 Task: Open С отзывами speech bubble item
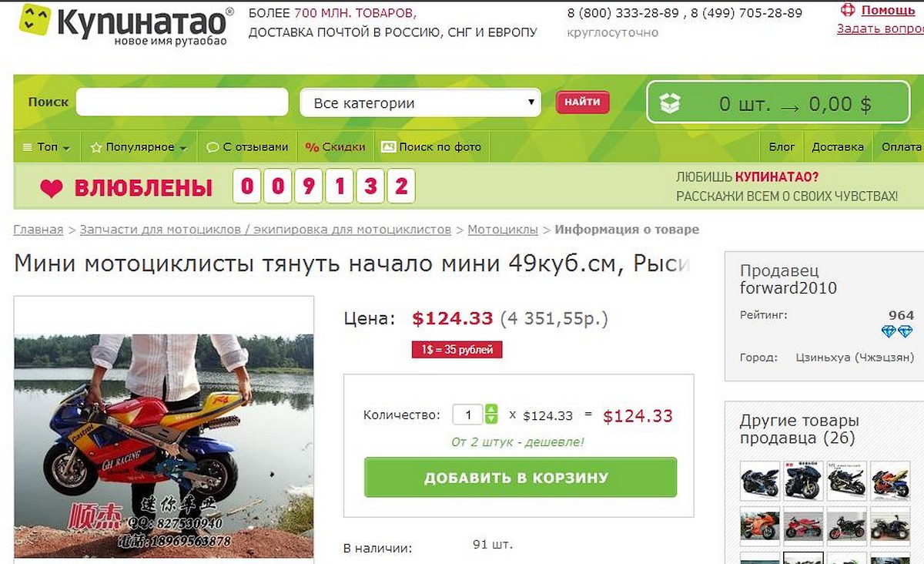(x=246, y=146)
